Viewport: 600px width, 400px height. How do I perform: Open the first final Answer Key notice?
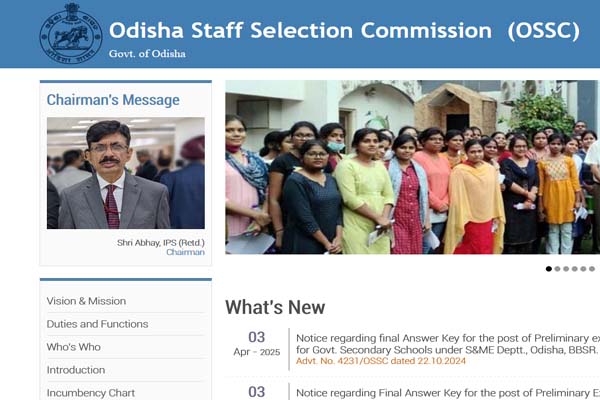pos(448,344)
